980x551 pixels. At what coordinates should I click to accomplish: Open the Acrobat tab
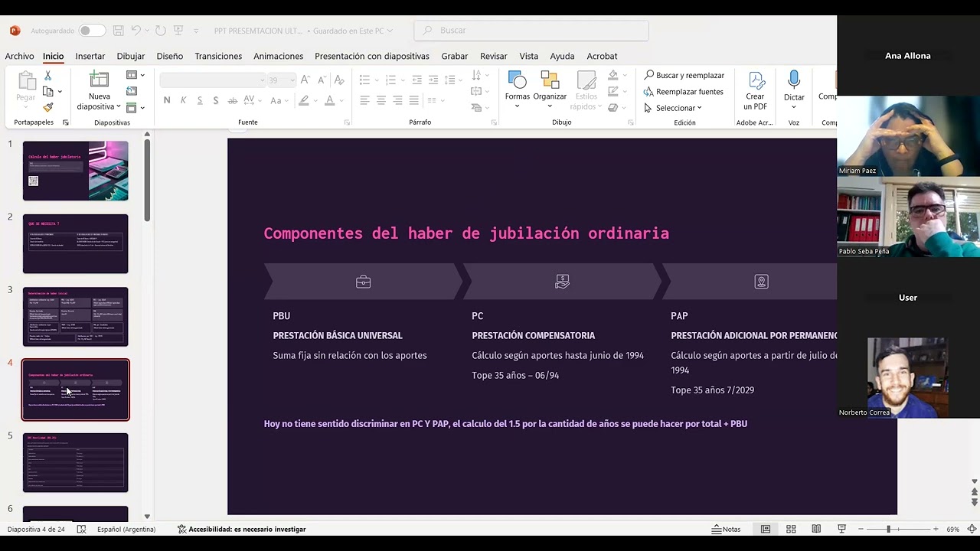point(602,56)
